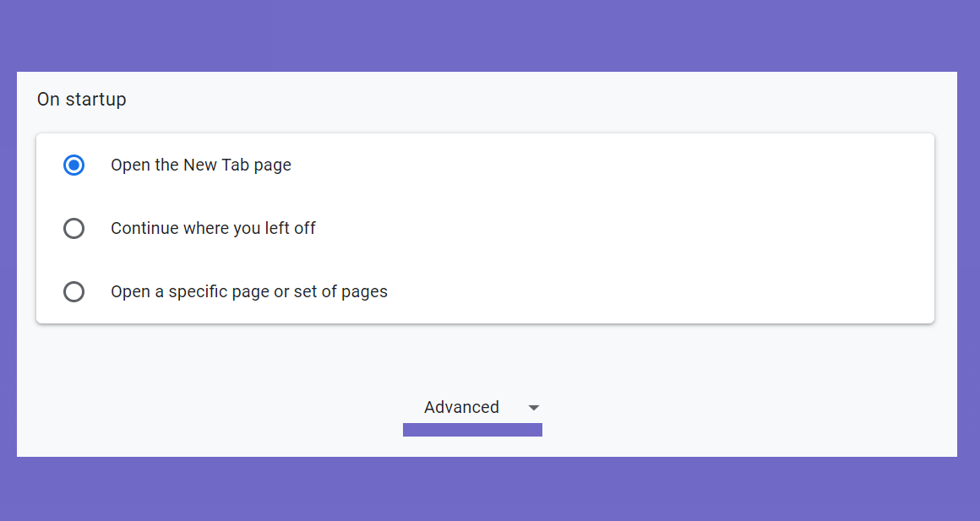Click the empty circle beside "Continue where you left off"
980x521 pixels.
pyautogui.click(x=73, y=228)
